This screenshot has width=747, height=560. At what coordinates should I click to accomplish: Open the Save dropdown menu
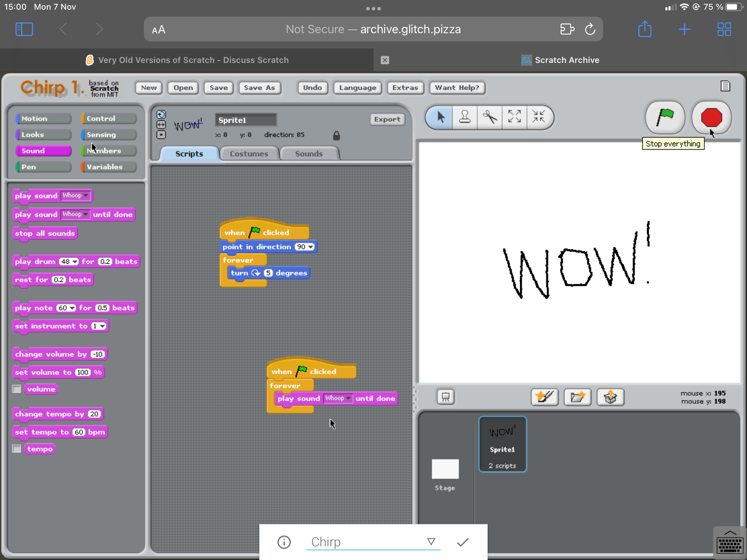(218, 88)
